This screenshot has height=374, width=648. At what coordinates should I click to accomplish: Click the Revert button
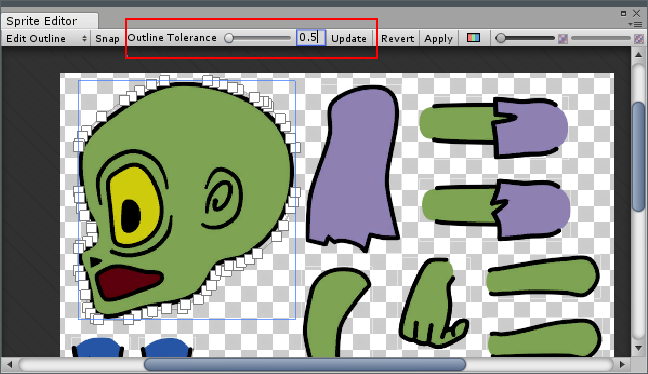tap(398, 38)
